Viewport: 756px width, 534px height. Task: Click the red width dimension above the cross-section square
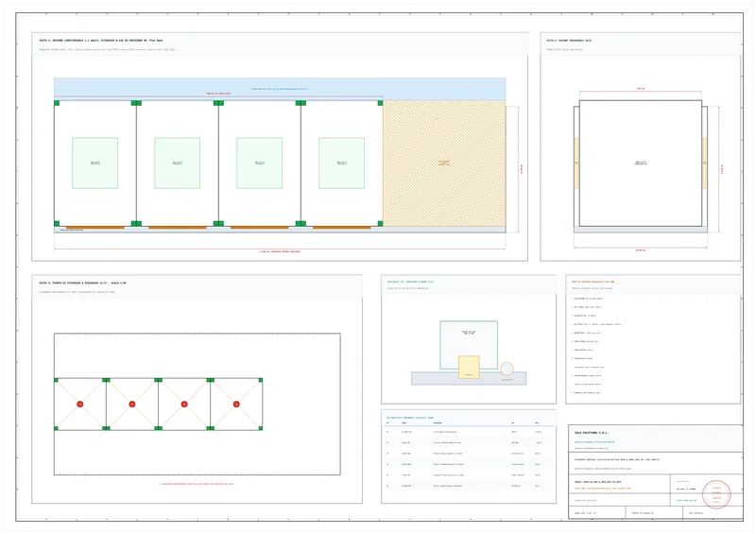point(641,89)
